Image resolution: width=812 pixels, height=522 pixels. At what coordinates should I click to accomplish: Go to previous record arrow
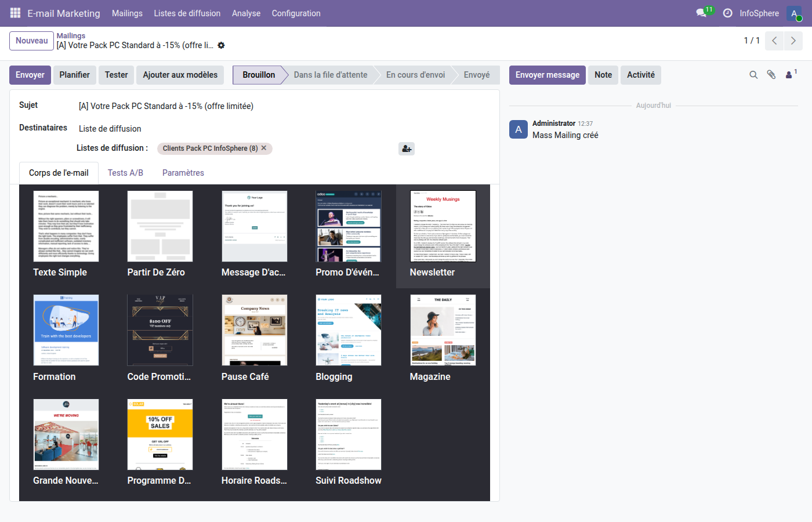[x=774, y=41]
